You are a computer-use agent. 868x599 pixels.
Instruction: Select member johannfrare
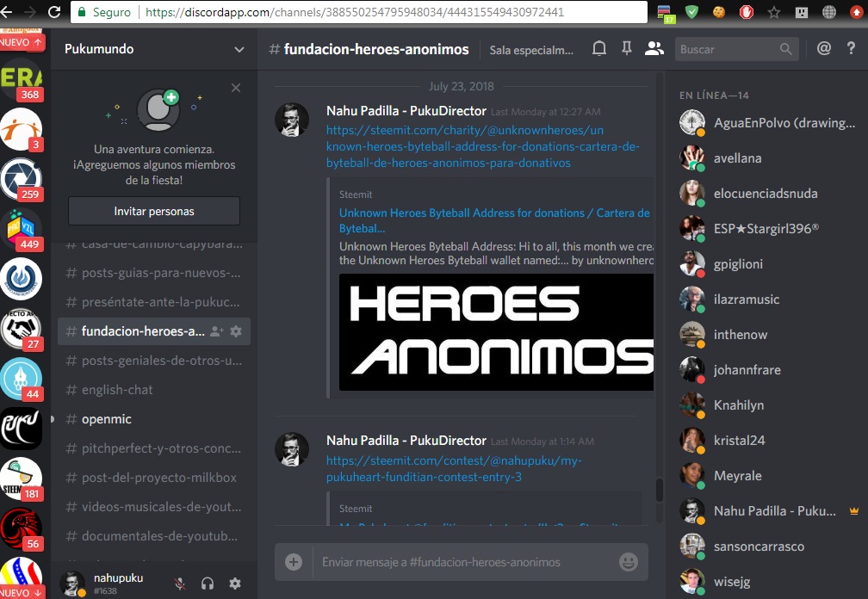[766, 370]
